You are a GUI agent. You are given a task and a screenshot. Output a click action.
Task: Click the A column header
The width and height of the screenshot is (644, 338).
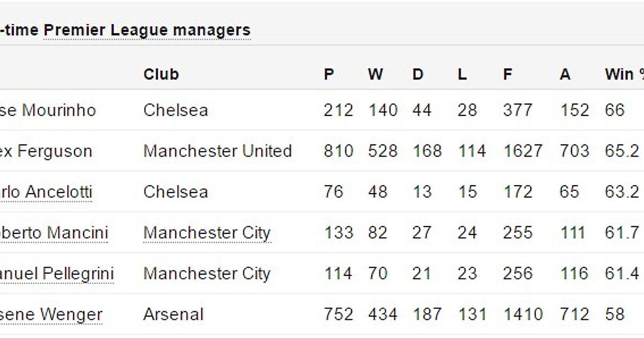click(x=565, y=74)
